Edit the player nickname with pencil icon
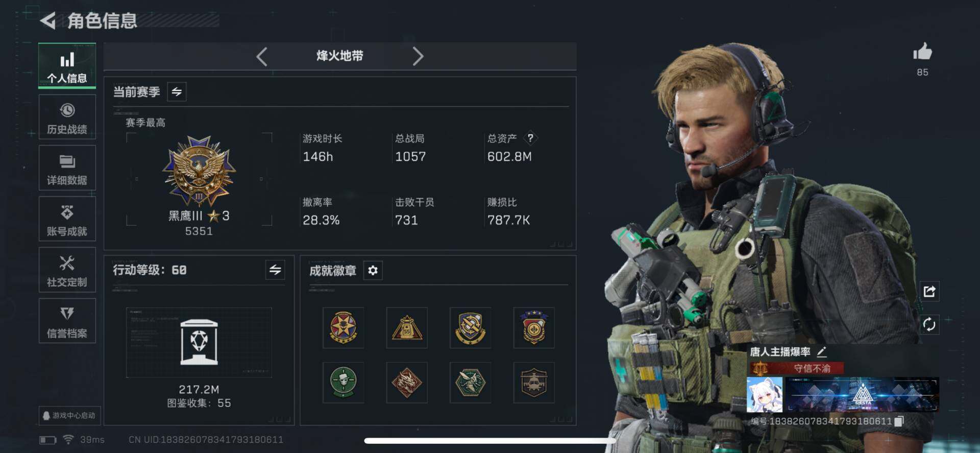Viewport: 980px width, 453px height. pyautogui.click(x=822, y=351)
